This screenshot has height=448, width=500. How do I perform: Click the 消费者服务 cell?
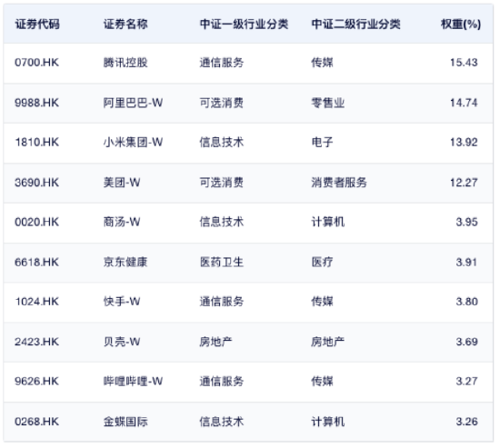click(x=339, y=183)
